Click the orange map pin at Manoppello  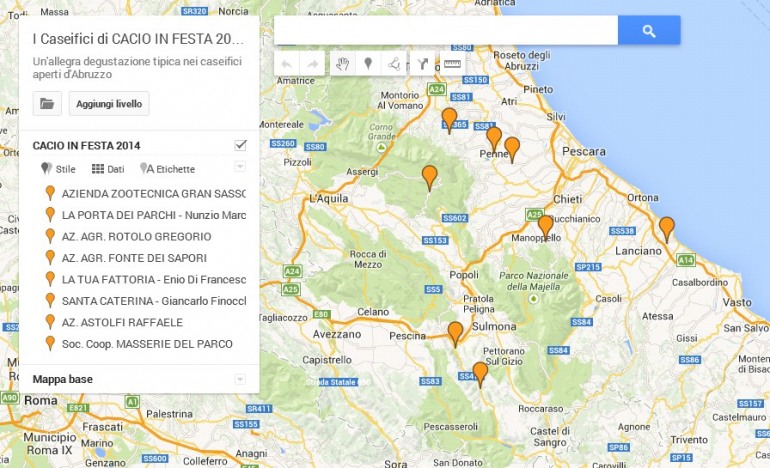click(546, 226)
